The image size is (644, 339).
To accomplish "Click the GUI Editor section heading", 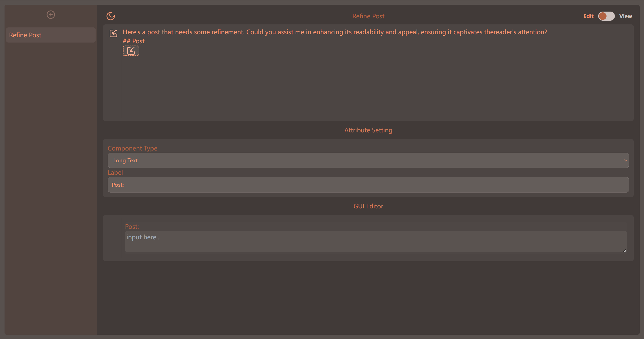I will pyautogui.click(x=368, y=206).
